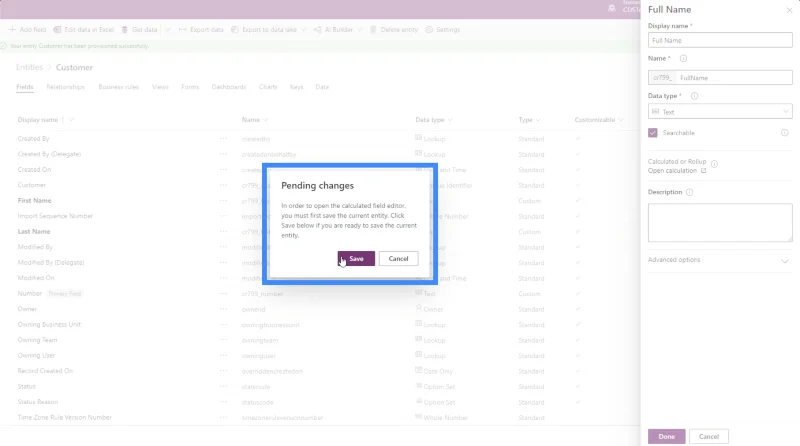Screen dimensions: 800x446
Task: Focus the Description text area
Action: click(720, 222)
